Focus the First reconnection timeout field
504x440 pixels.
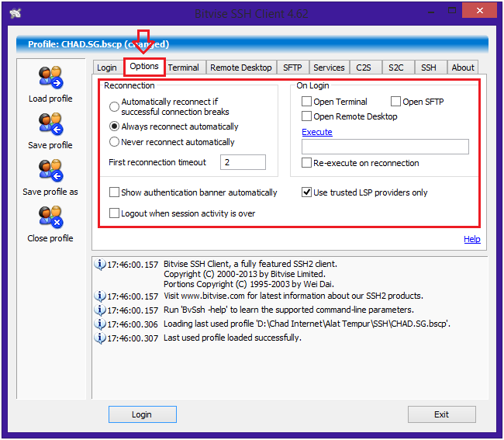[x=243, y=162]
